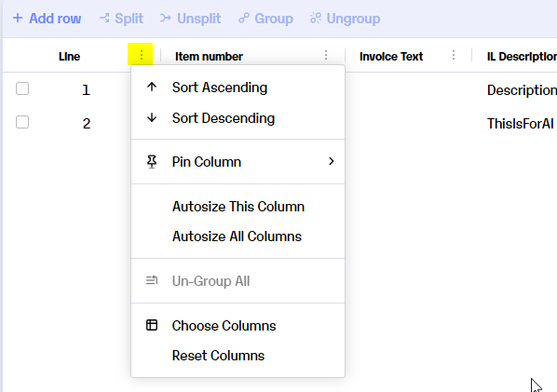
Task: Expand the Pin Column submenu chevron
Action: pyautogui.click(x=331, y=161)
